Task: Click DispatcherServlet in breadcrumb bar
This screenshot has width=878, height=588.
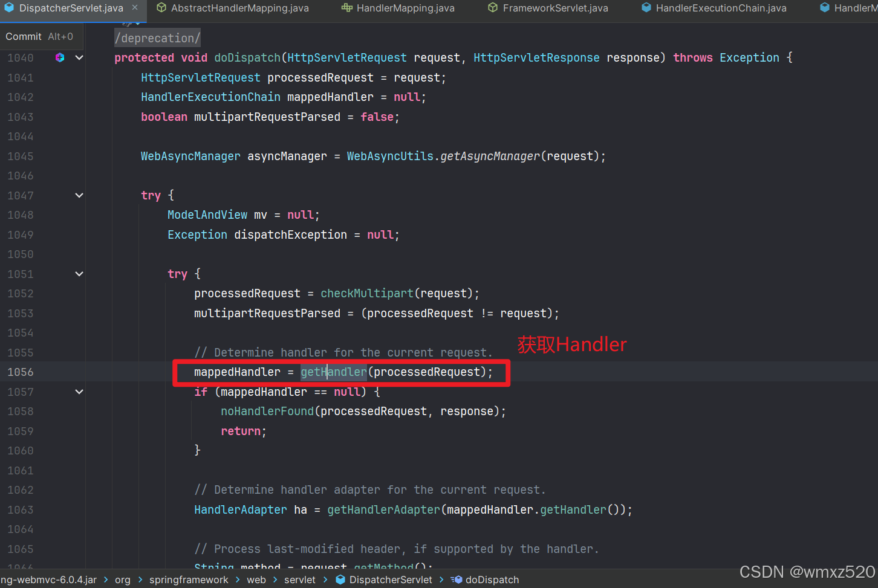Action: click(x=391, y=580)
